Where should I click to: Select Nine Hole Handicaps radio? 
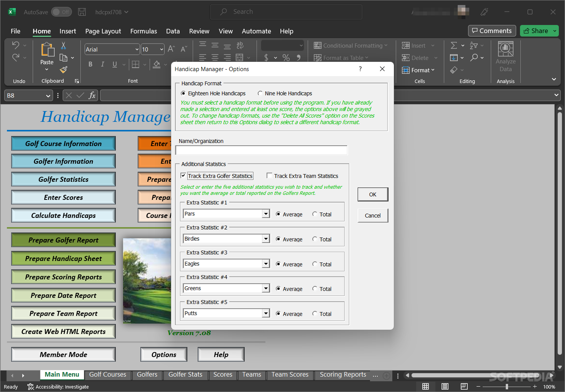260,93
